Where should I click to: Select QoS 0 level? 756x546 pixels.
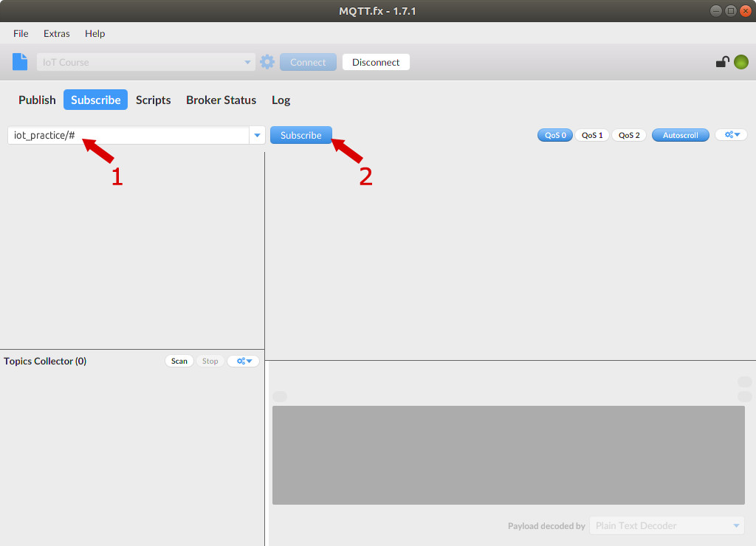click(x=555, y=136)
